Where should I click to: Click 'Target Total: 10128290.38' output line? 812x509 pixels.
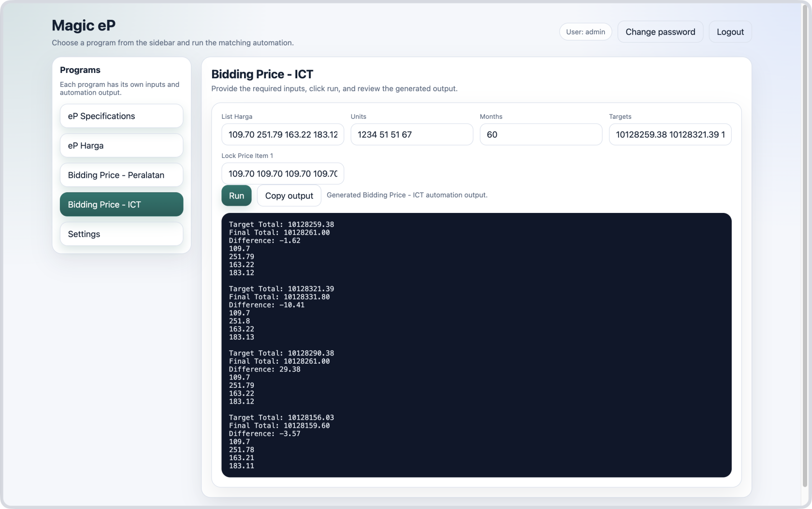tap(281, 353)
